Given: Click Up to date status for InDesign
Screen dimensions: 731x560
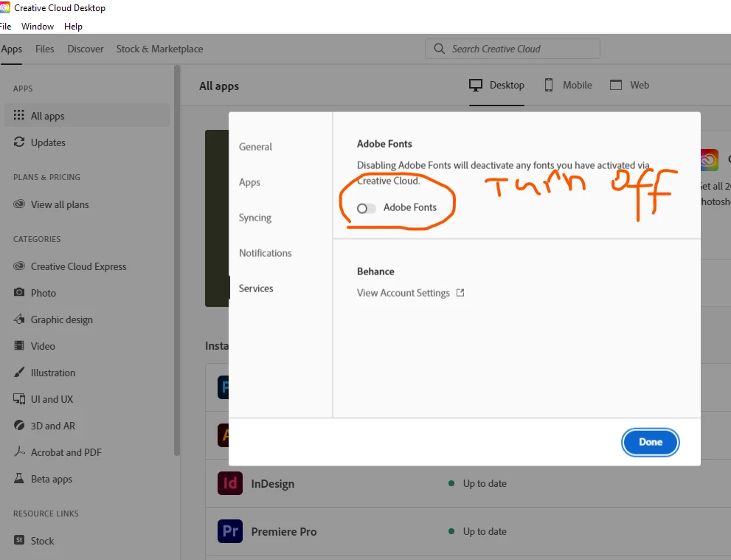Looking at the screenshot, I should [485, 483].
